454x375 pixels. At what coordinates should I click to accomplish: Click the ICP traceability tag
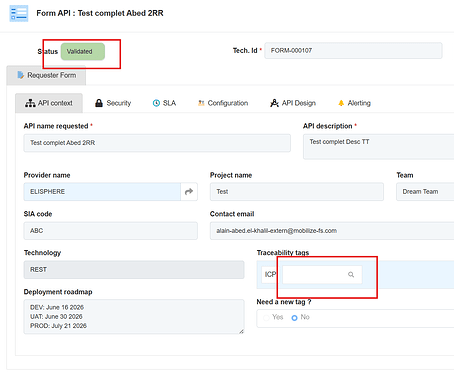[x=269, y=275]
